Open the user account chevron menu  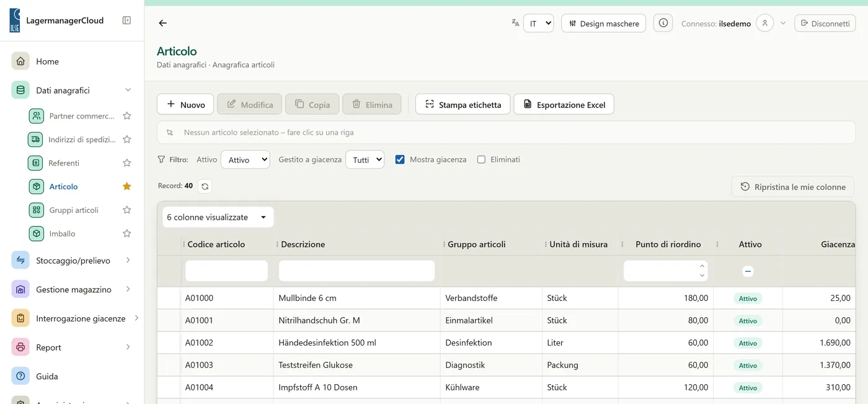(x=783, y=23)
